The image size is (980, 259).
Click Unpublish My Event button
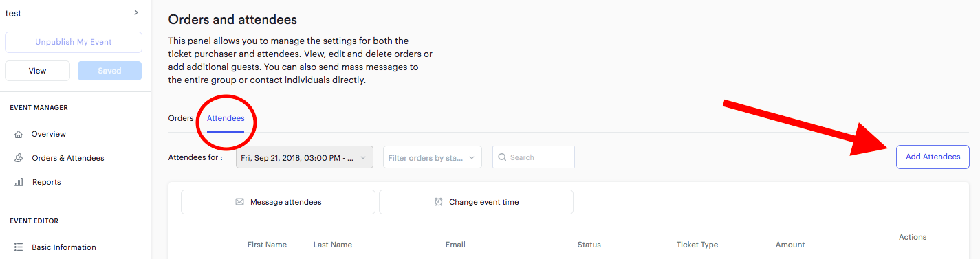click(74, 42)
